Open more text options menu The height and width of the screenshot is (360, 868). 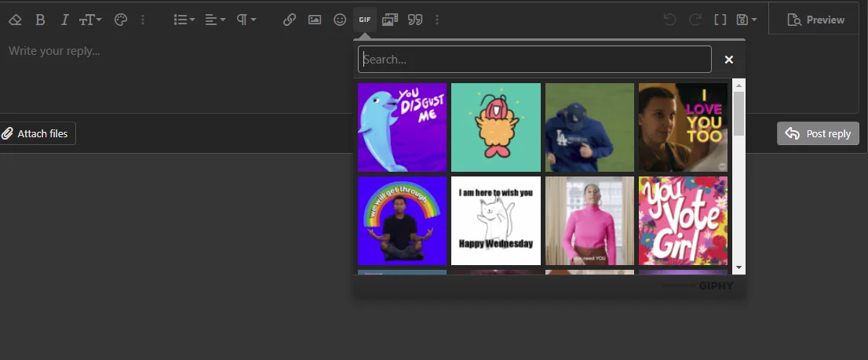(x=143, y=20)
